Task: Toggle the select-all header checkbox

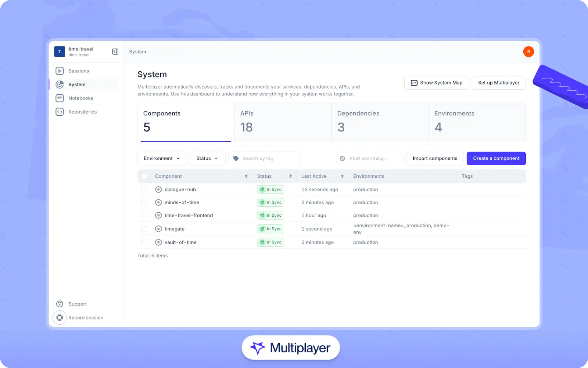Action: point(144,176)
